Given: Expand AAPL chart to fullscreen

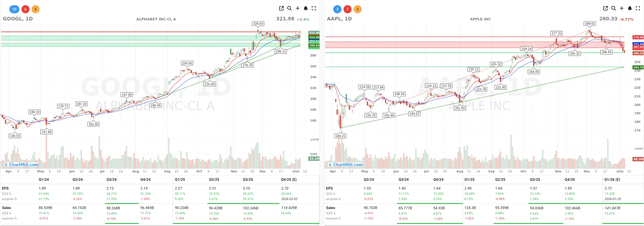Looking at the screenshot, I should [638, 8].
